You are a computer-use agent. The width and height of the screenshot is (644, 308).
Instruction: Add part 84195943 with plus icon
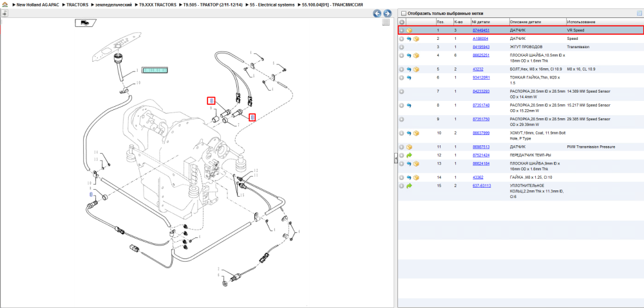402,47
